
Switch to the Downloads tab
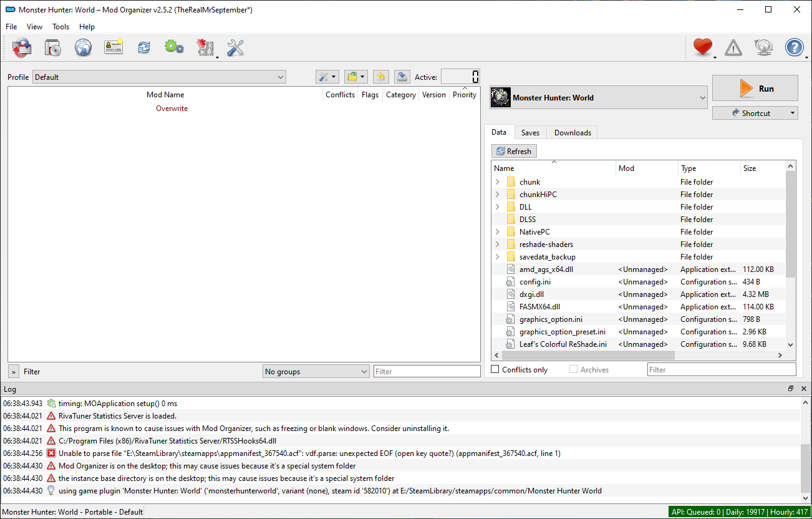[x=573, y=132]
